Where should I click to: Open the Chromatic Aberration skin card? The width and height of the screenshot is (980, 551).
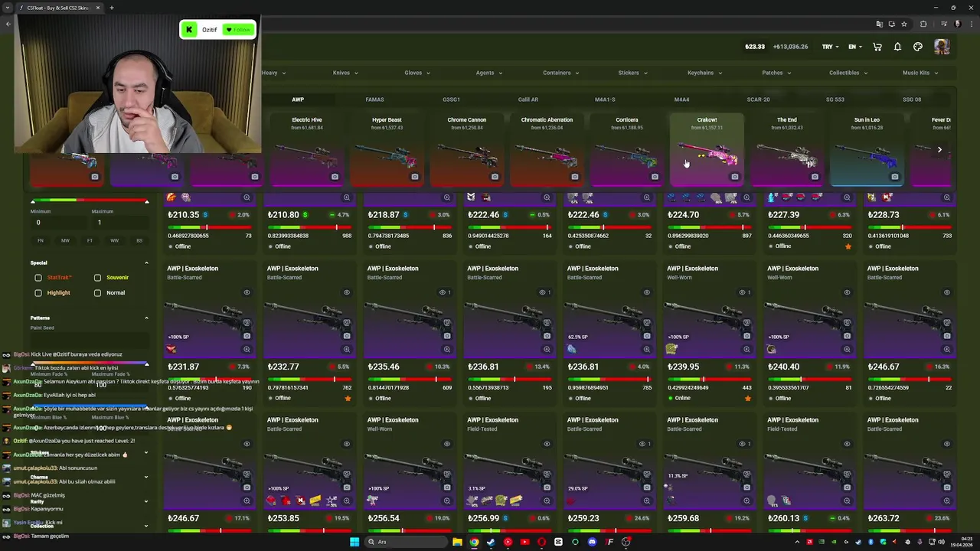click(x=547, y=150)
